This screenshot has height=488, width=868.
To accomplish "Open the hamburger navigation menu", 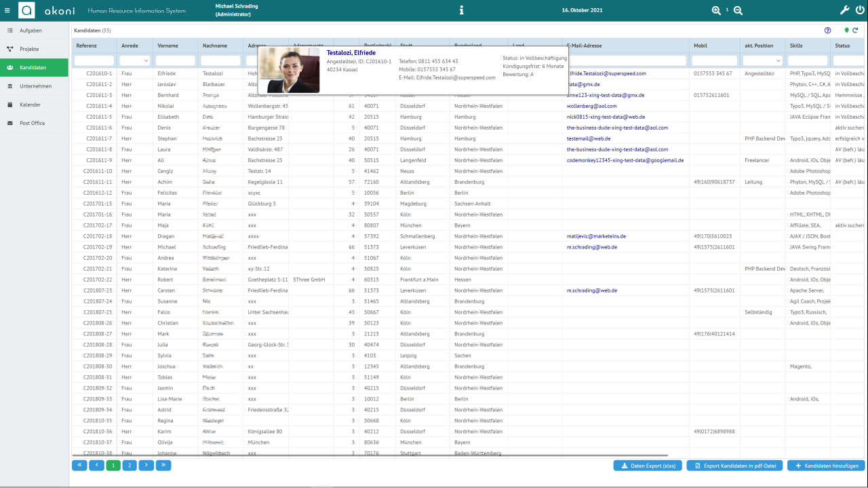I will (9, 10).
